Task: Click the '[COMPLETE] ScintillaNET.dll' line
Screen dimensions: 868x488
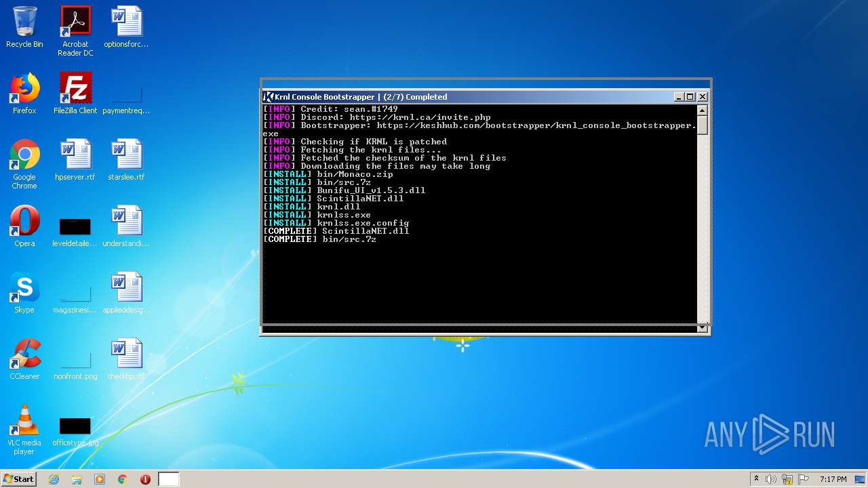Action: pyautogui.click(x=336, y=231)
